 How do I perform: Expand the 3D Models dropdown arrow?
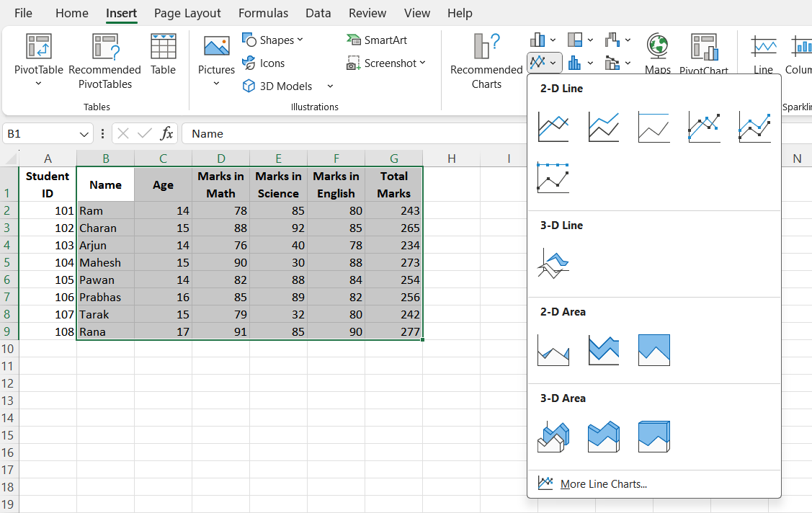tap(330, 86)
